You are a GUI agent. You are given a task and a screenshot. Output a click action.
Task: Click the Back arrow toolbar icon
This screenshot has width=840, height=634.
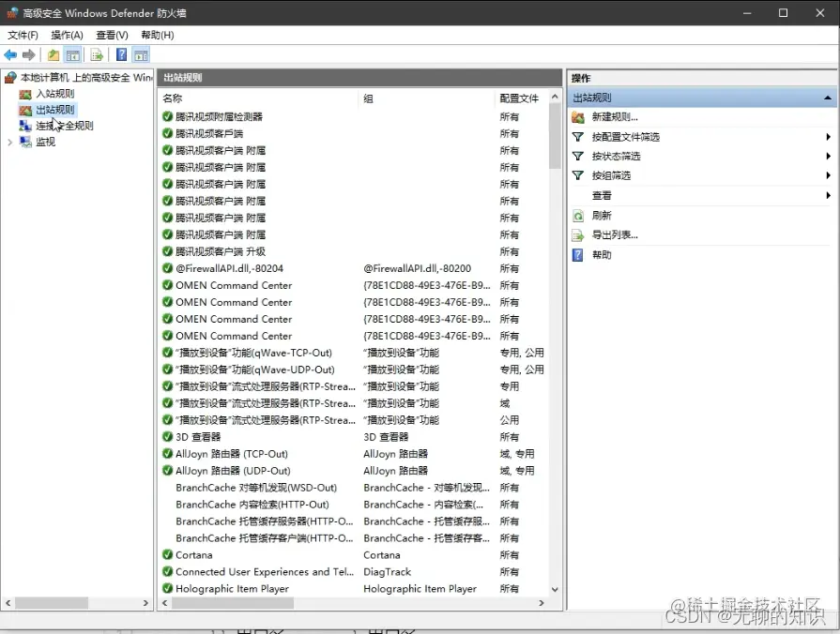pyautogui.click(x=10, y=54)
